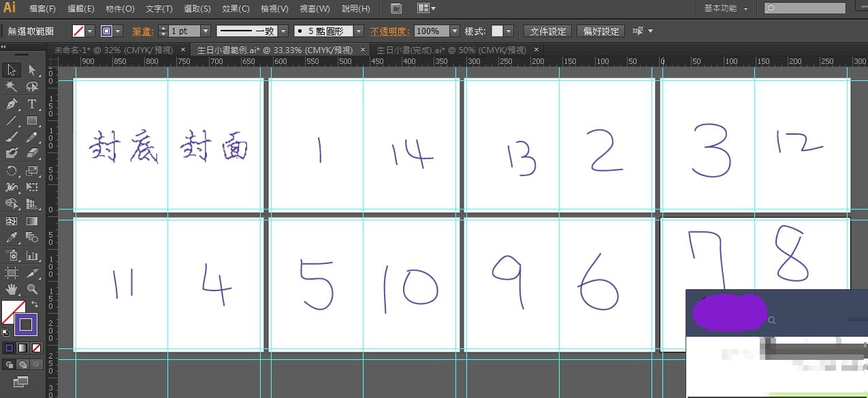
Task: Select the Eyedropper tool
Action: [x=12, y=237]
